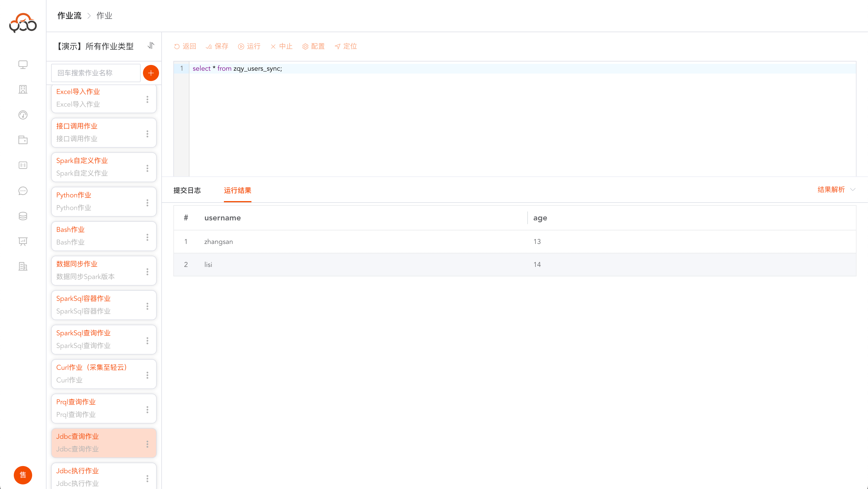Go to 作业流 breadcrumb link
This screenshot has height=489, width=868.
click(69, 16)
